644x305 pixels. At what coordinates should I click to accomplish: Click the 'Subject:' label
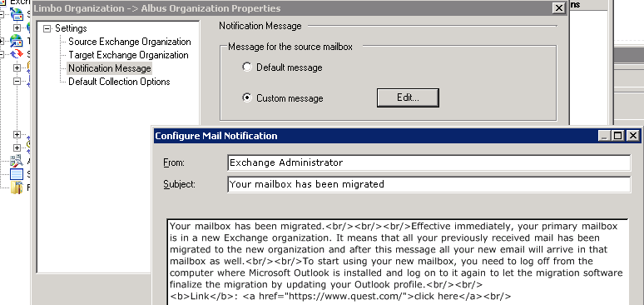tap(180, 184)
